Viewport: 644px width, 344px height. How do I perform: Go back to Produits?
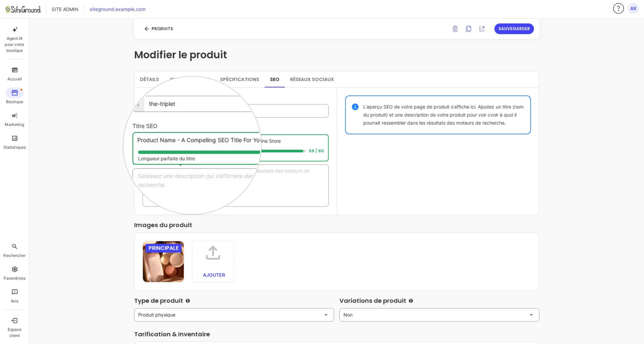coord(158,29)
